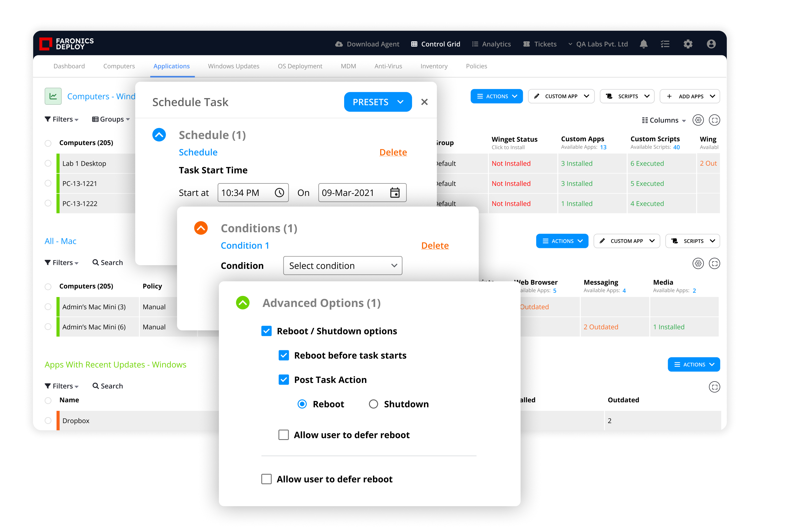Open the Select condition dropdown

tap(342, 266)
